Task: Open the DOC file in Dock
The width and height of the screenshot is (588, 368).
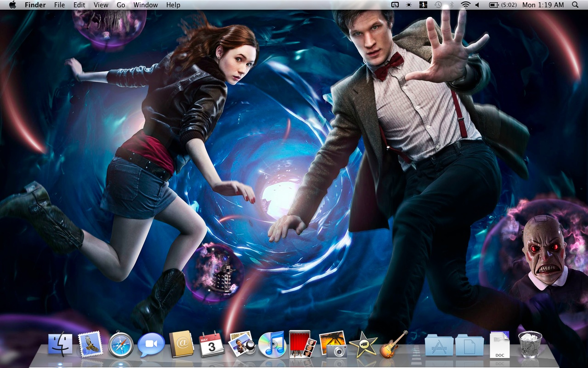Action: [x=500, y=345]
